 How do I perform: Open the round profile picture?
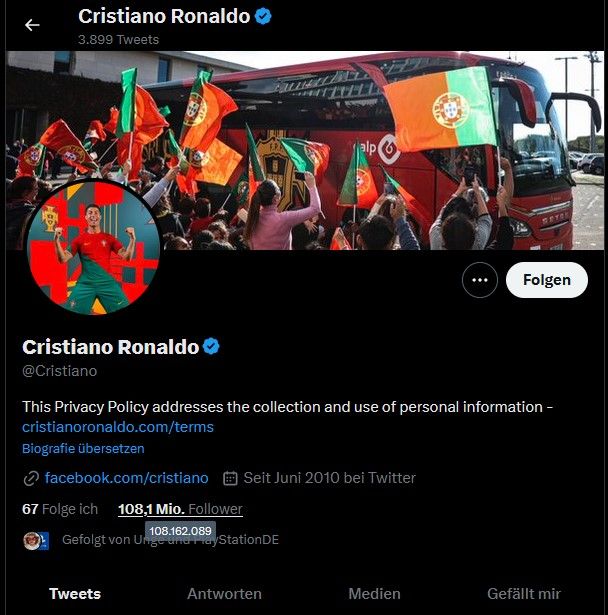pyautogui.click(x=93, y=248)
